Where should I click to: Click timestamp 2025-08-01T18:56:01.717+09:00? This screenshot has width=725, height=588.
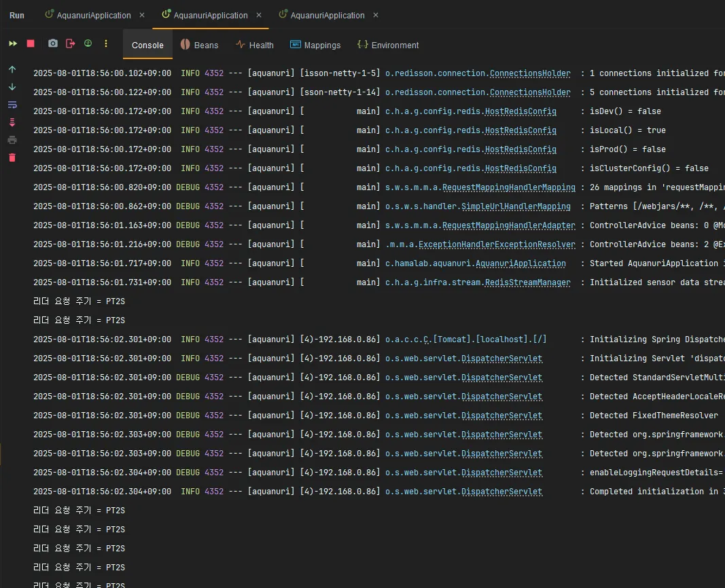(x=102, y=263)
